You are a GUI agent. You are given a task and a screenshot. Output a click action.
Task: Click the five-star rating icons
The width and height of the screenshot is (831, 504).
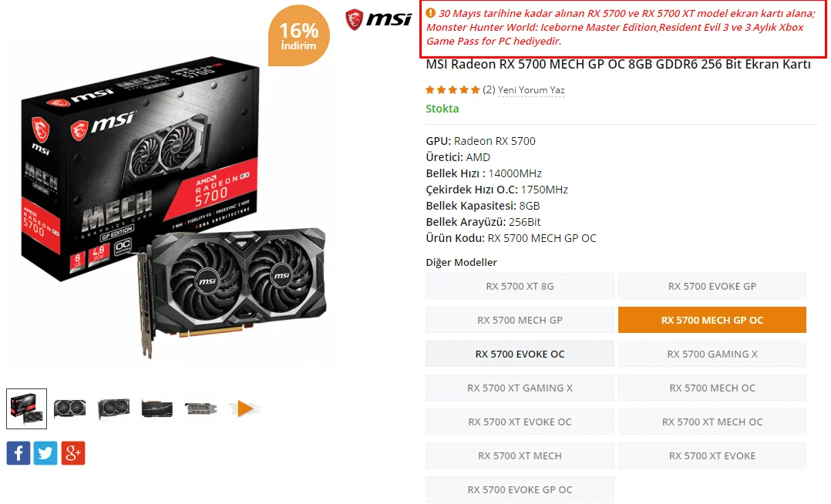(x=453, y=90)
